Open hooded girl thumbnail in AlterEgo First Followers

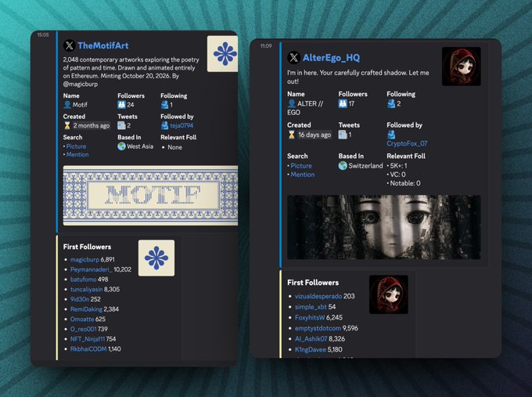click(x=389, y=294)
